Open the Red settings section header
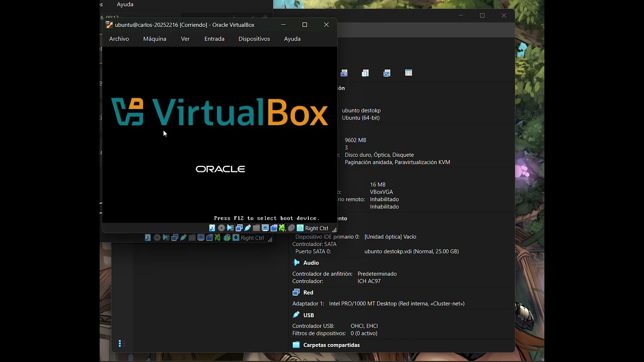This screenshot has width=644, height=362. pos(308,293)
